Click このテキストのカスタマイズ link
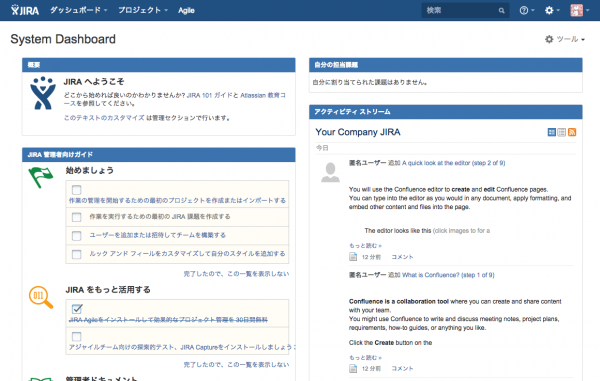600x381 pixels. pyautogui.click(x=104, y=118)
